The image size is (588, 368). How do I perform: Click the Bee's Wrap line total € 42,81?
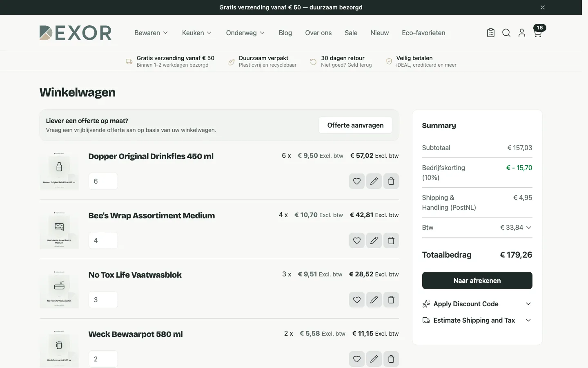tap(361, 215)
